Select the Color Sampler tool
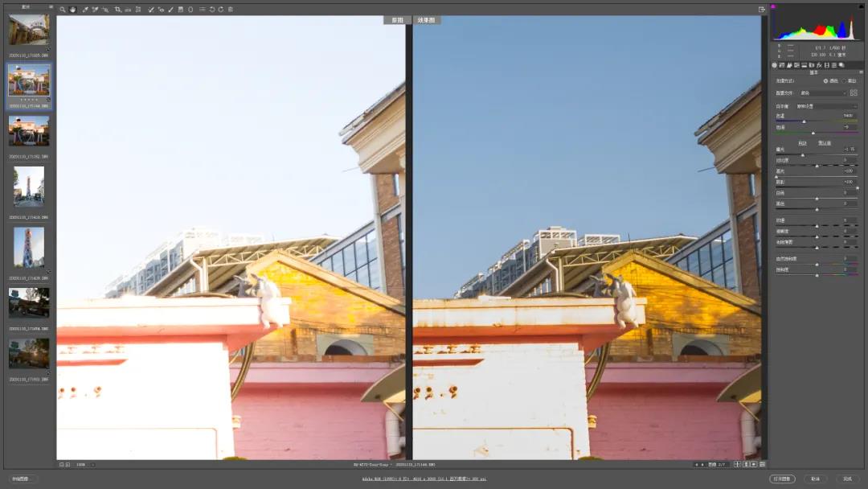The image size is (868, 489). point(95,10)
